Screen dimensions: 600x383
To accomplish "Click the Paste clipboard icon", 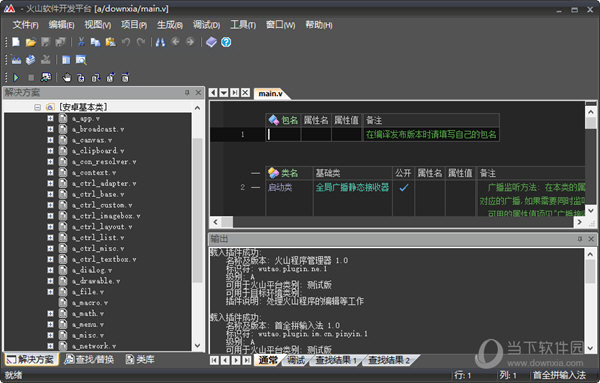I will 111,42.
